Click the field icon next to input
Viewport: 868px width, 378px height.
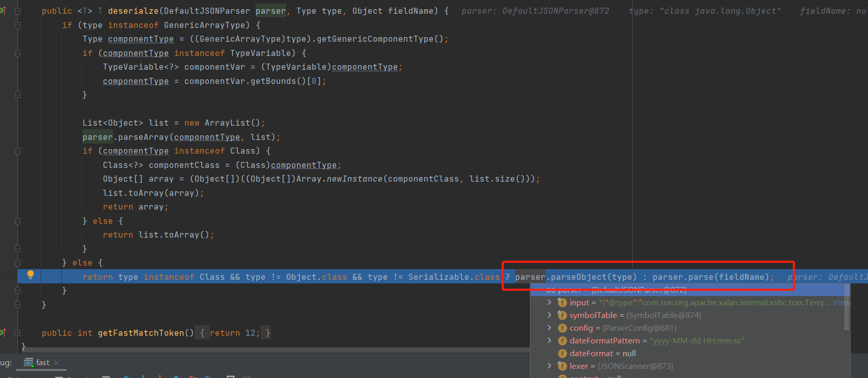pos(563,303)
